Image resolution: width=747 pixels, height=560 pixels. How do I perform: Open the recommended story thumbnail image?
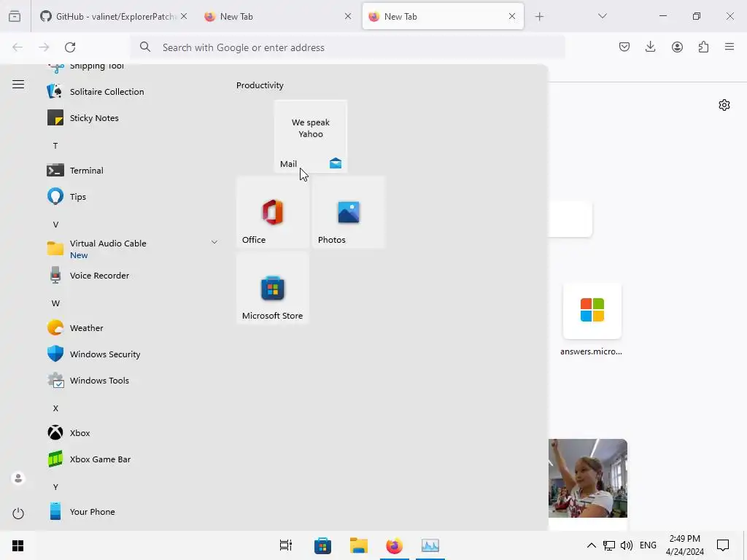point(588,478)
